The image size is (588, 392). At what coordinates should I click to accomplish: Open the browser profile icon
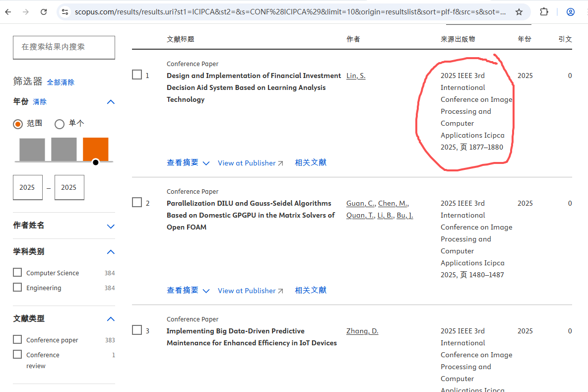[571, 12]
